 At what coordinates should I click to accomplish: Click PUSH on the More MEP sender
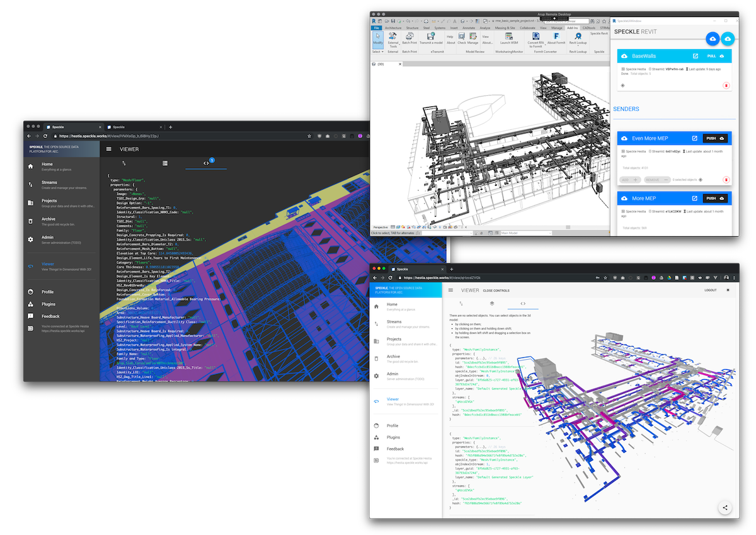click(x=715, y=198)
